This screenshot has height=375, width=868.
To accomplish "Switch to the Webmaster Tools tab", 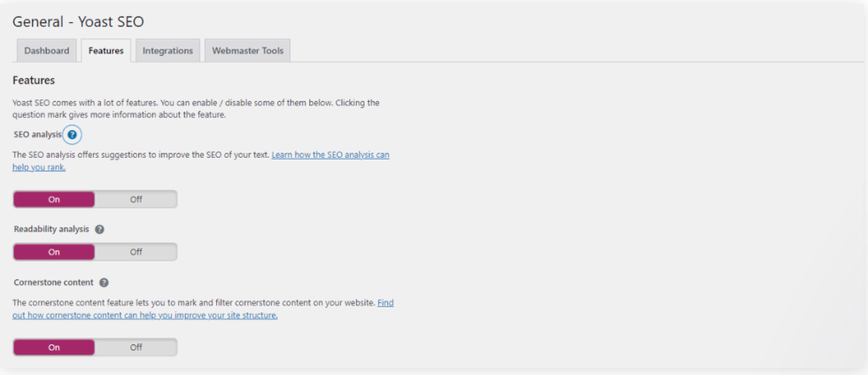I will pos(248,51).
